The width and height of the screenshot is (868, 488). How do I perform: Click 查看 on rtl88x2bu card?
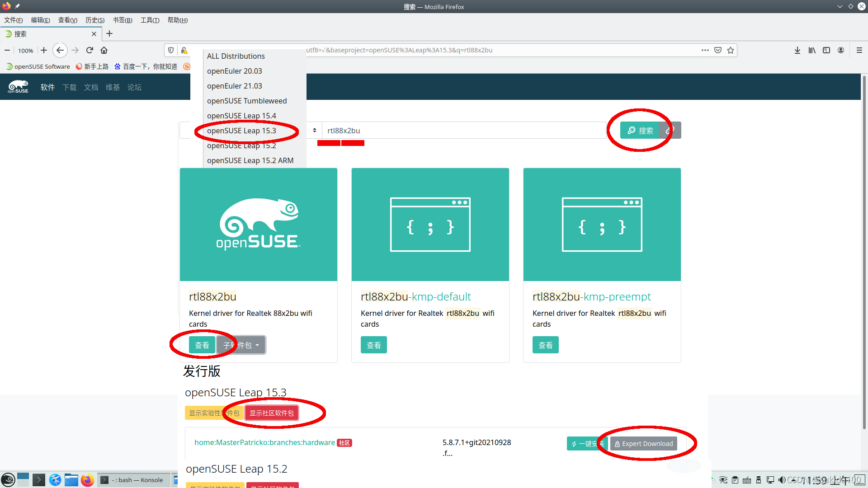[x=202, y=345]
